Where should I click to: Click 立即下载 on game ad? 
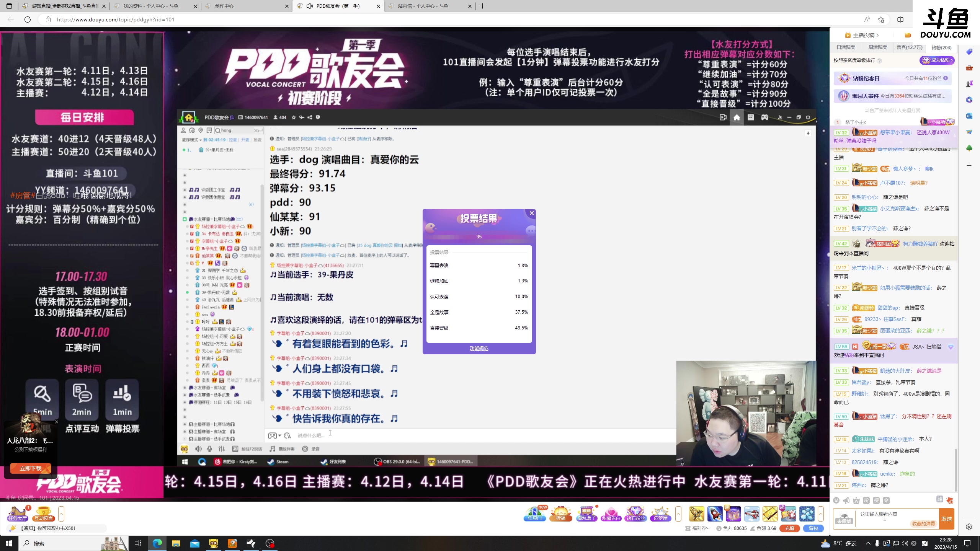tap(31, 468)
